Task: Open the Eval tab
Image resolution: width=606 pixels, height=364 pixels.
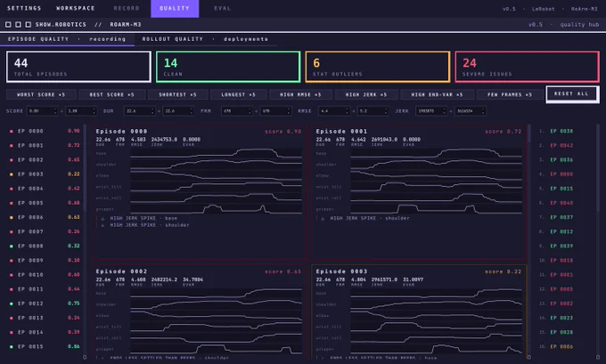Action: tap(222, 8)
